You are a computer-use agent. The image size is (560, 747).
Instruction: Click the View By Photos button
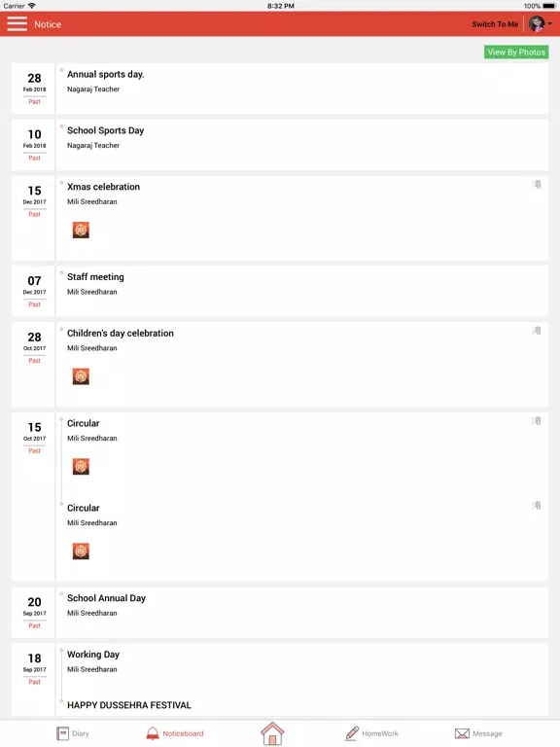pyautogui.click(x=516, y=52)
